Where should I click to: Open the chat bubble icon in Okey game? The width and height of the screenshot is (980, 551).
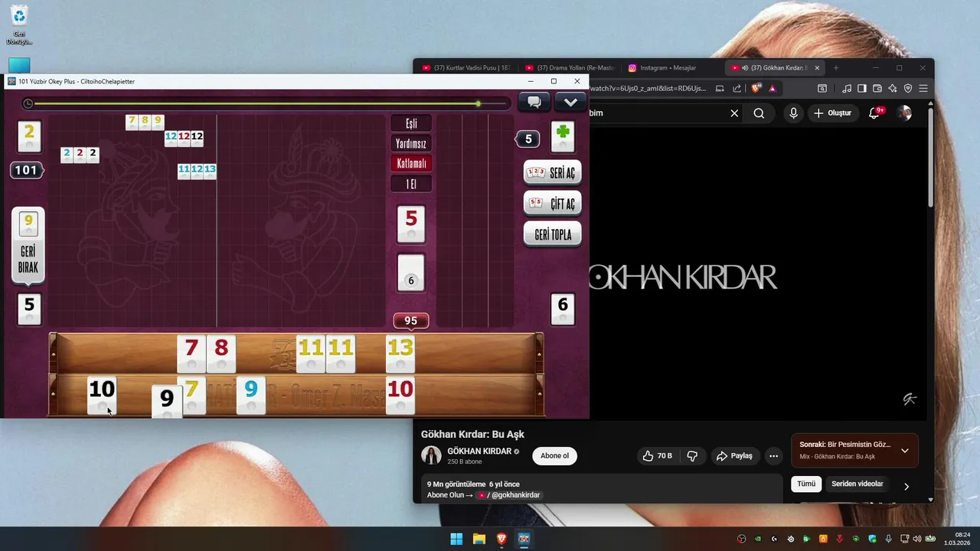pos(534,102)
